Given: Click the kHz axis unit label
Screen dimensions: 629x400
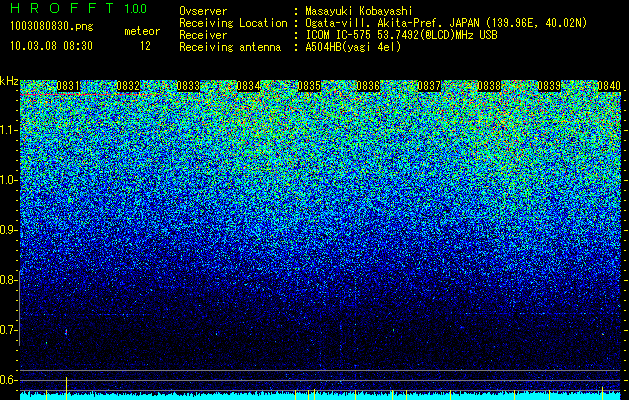Looking at the screenshot, I should (9, 81).
